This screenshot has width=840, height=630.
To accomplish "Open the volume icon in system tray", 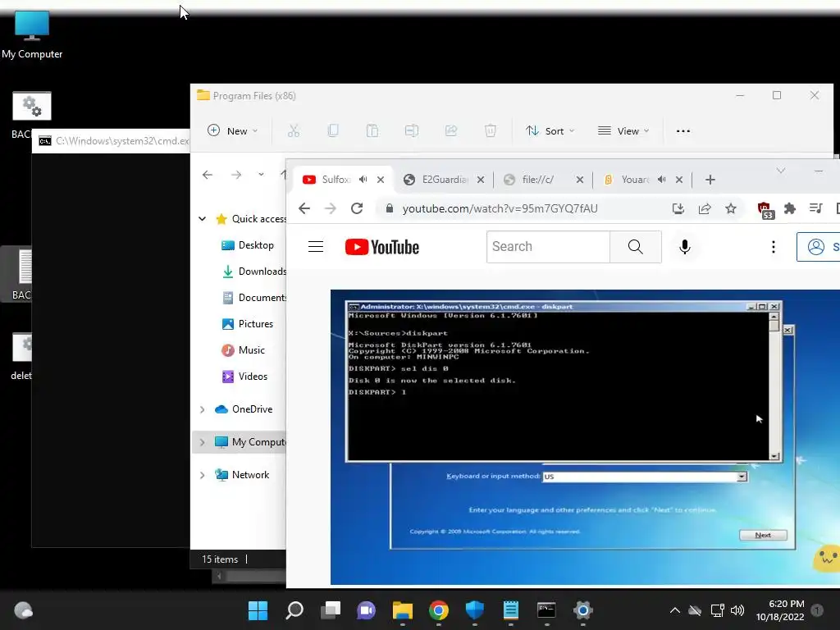I will 737,610.
